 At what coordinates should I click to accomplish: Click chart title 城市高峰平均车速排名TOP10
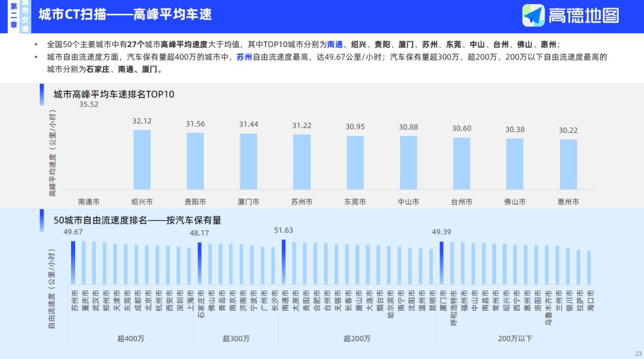click(x=114, y=94)
